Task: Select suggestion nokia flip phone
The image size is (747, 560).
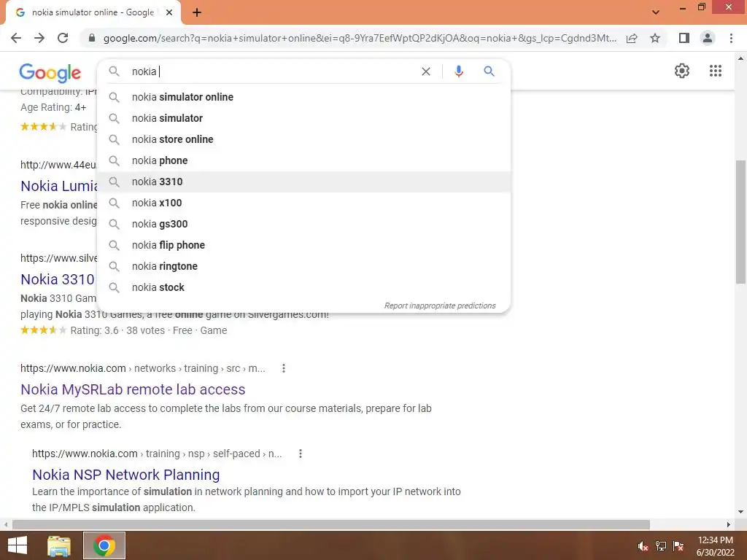Action: pyautogui.click(x=304, y=245)
